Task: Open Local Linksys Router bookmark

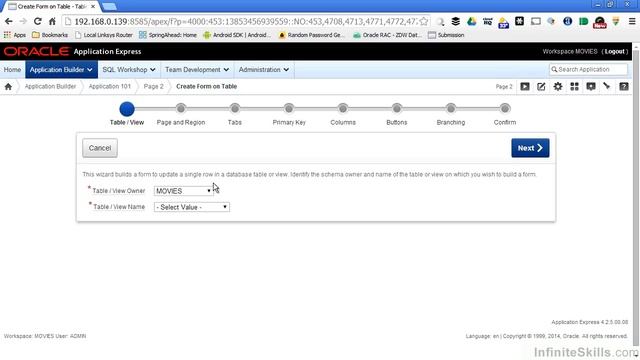Action: (x=104, y=35)
